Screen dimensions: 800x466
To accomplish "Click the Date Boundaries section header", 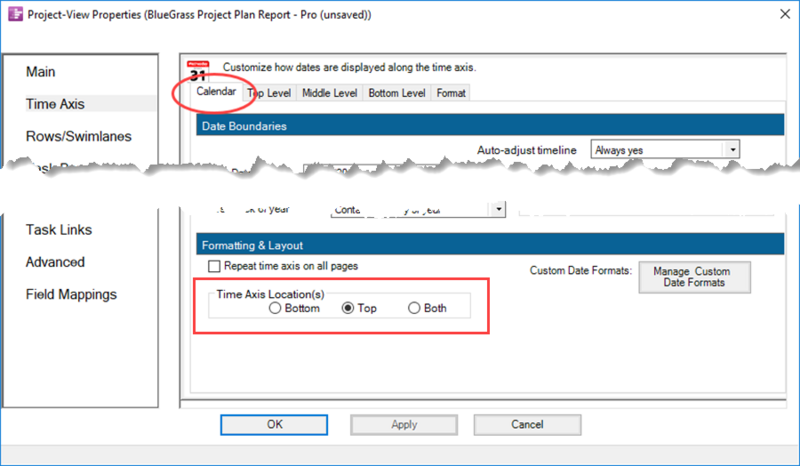I will (490, 126).
